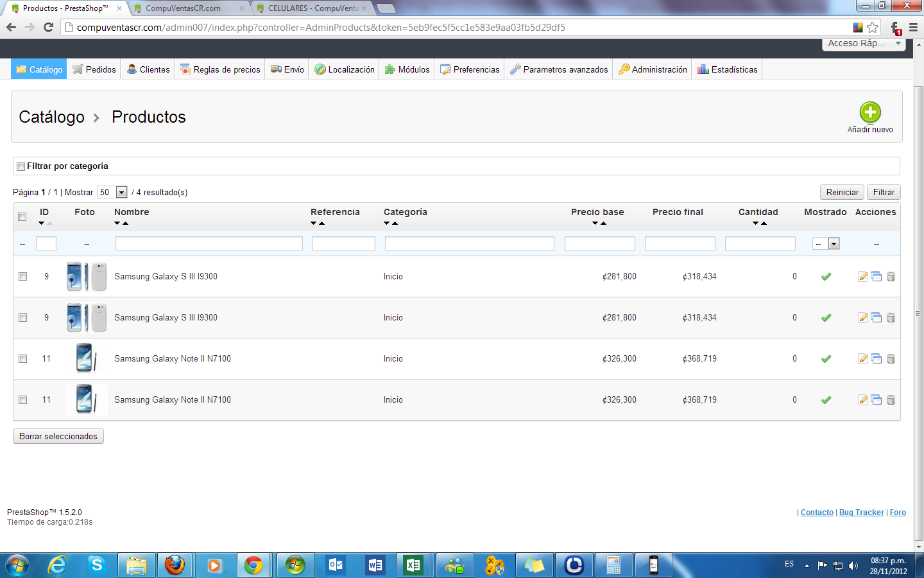Click the Reiniciar button

[x=842, y=192]
